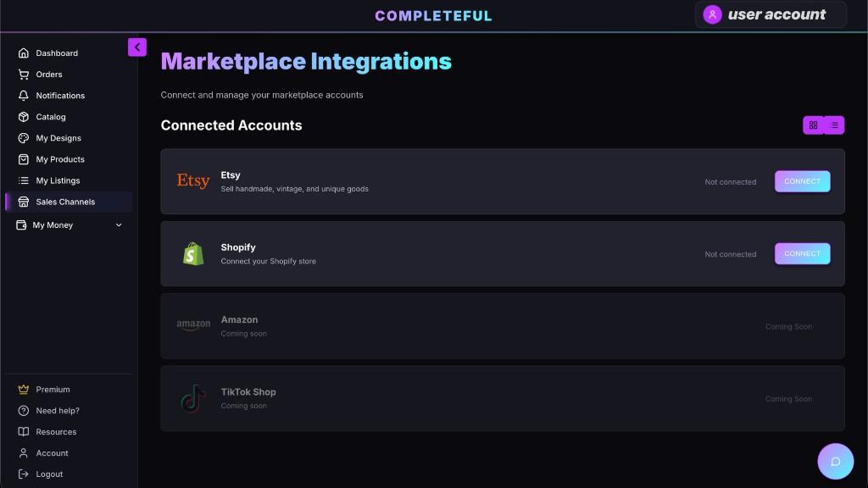
Task: Open the support chat bubble
Action: 835,461
